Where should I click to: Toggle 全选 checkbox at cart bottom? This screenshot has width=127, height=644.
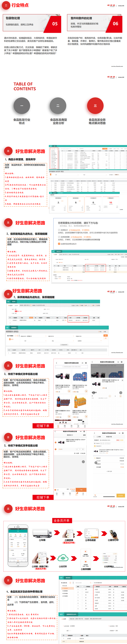55,490
